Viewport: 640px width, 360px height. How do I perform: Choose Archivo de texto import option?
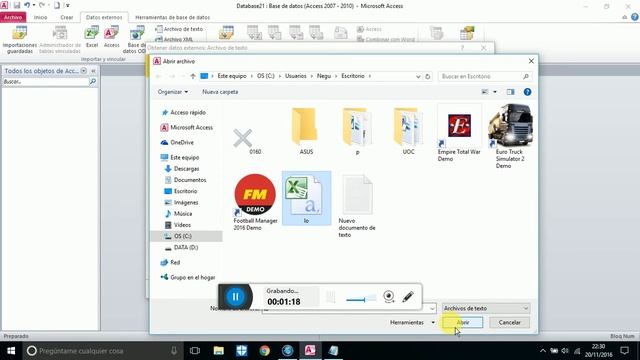pos(179,29)
